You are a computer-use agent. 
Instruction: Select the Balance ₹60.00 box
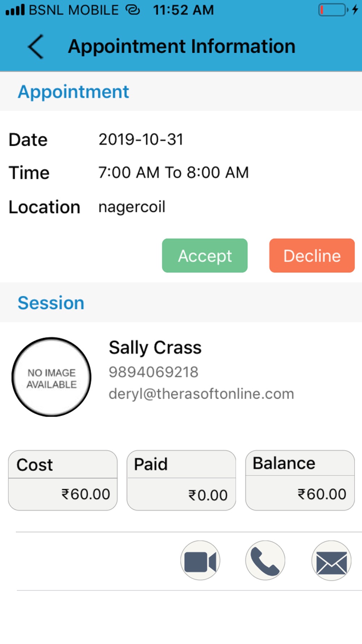pyautogui.click(x=300, y=480)
